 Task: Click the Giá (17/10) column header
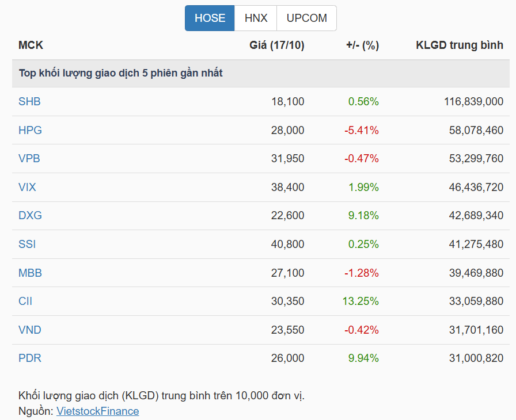point(276,46)
